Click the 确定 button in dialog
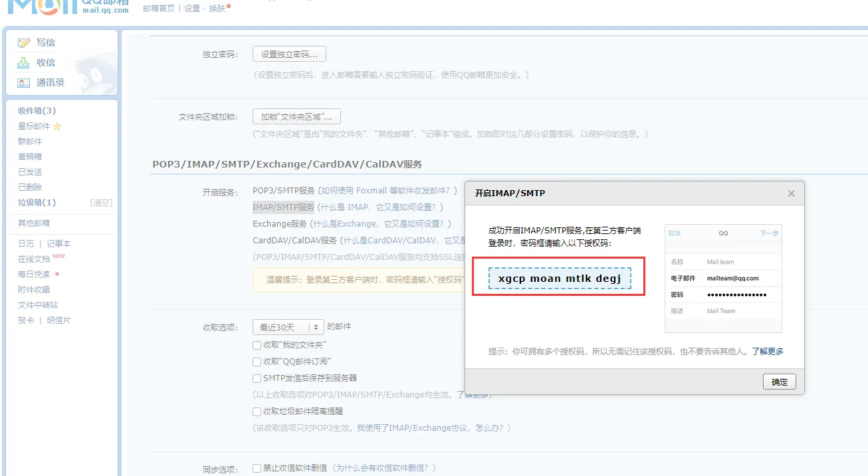This screenshot has width=868, height=476. point(780,382)
